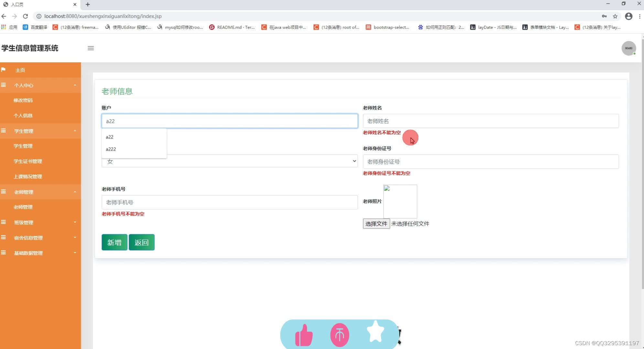Go back with browser back arrow

(4, 16)
